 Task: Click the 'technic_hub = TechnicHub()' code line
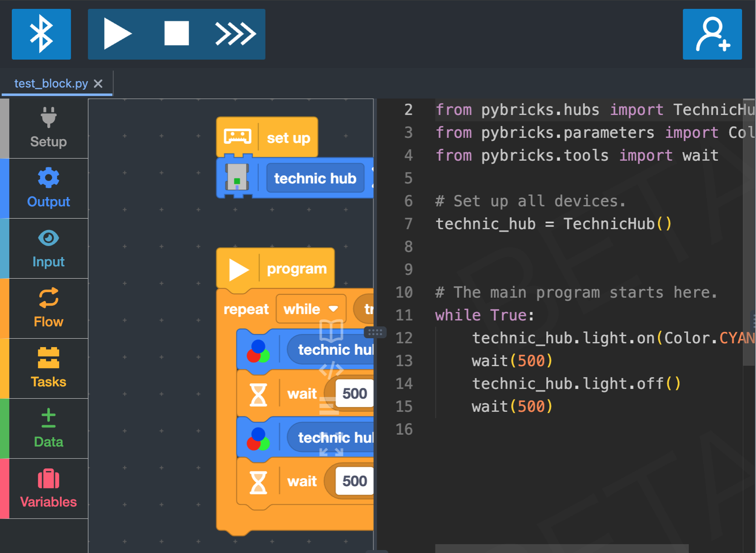pyautogui.click(x=553, y=224)
